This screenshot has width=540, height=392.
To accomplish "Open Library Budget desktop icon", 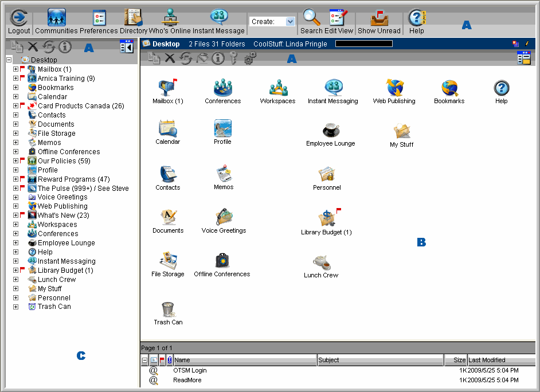I will pyautogui.click(x=327, y=218).
